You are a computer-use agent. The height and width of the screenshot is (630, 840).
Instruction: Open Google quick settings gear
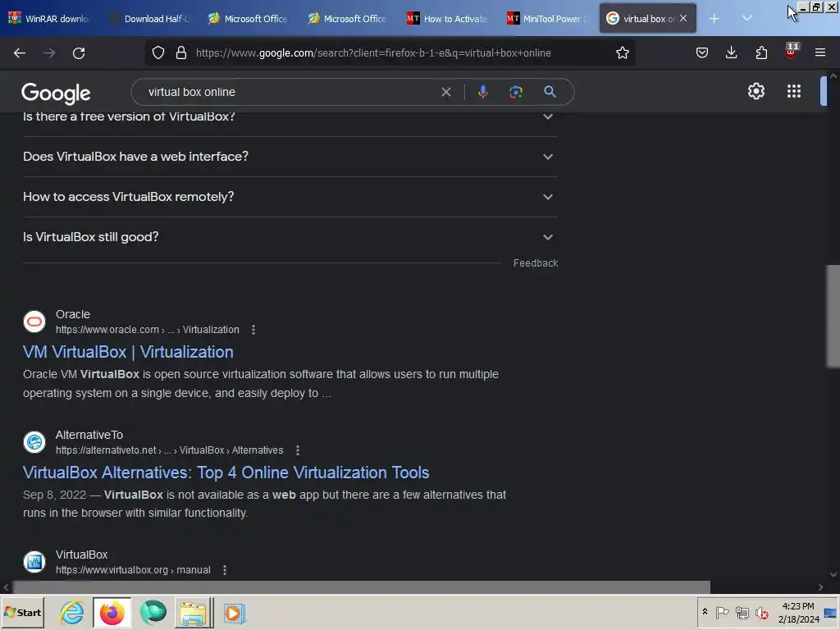(756, 91)
